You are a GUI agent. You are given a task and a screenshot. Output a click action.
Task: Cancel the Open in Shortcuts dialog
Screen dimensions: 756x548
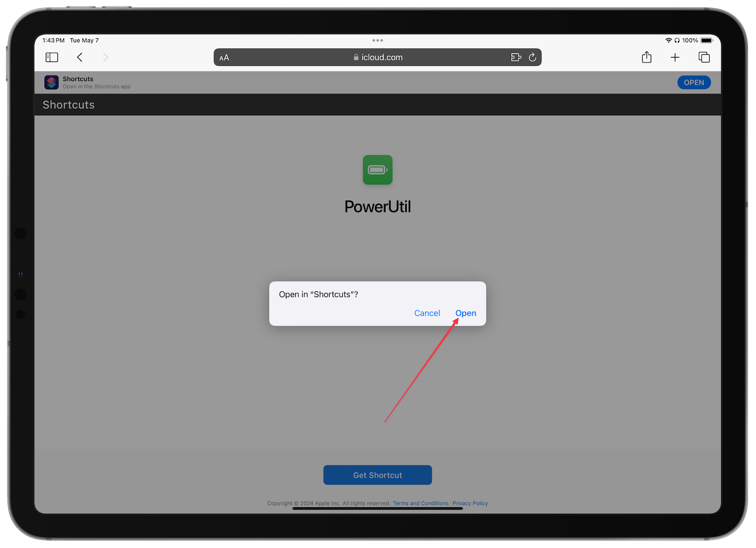click(427, 313)
